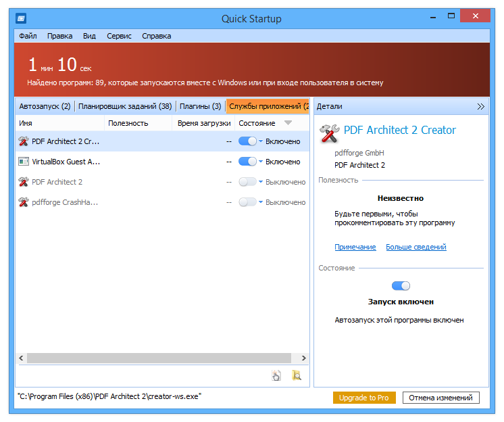Open the Больше сведений link
The height and width of the screenshot is (422, 504).
click(416, 247)
